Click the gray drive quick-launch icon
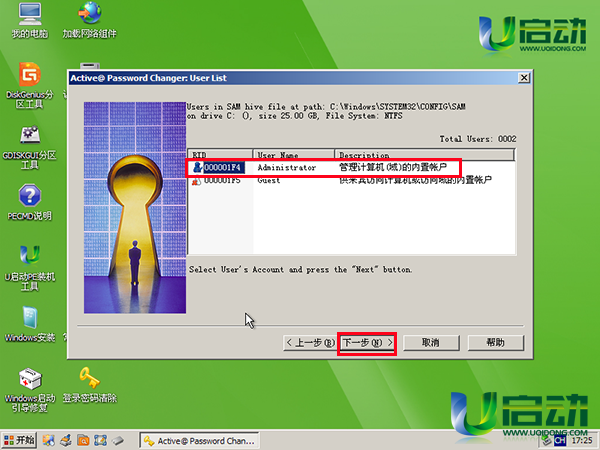This screenshot has width=600, height=450. (x=118, y=441)
